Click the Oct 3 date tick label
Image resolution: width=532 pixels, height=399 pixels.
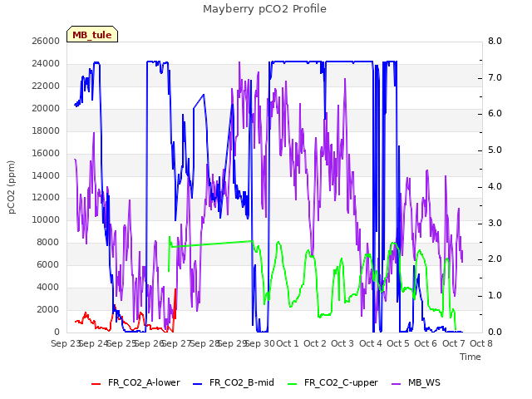pos(342,343)
